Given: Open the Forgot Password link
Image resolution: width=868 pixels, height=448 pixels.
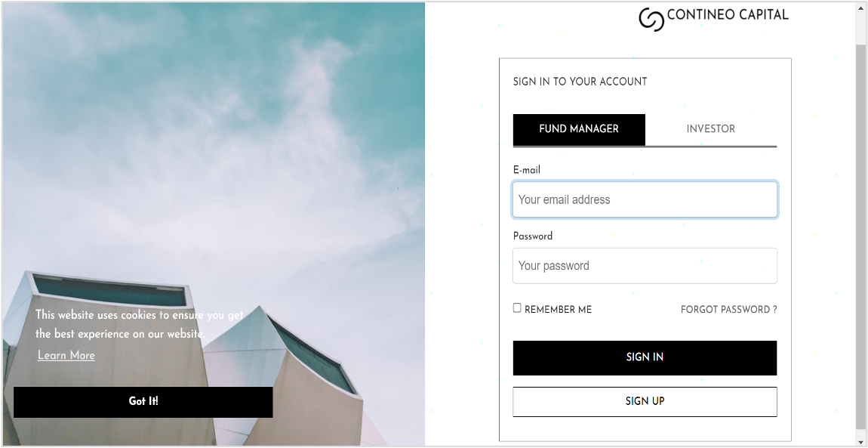Looking at the screenshot, I should [728, 310].
